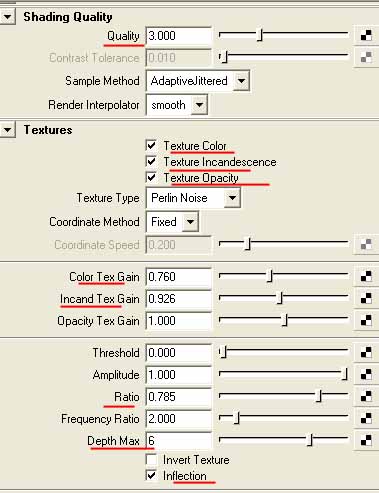The width and height of the screenshot is (379, 493).
Task: Enable the Invert Texture checkbox
Action: tap(151, 460)
